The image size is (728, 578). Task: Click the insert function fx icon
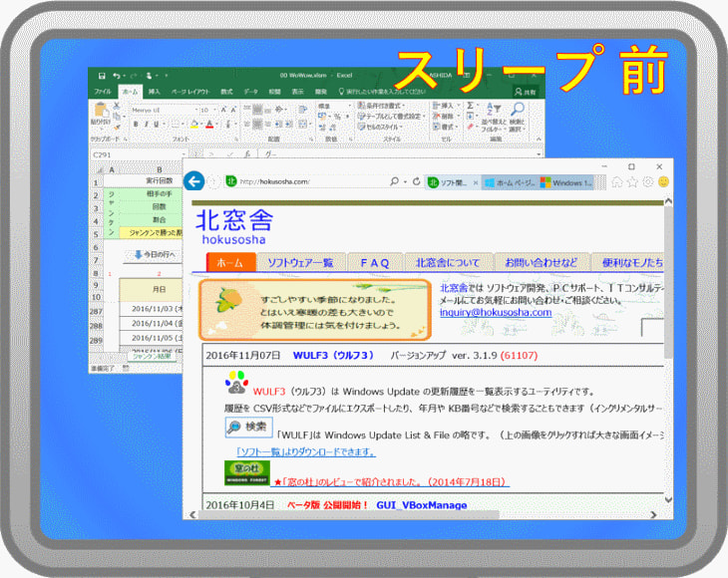[247, 153]
